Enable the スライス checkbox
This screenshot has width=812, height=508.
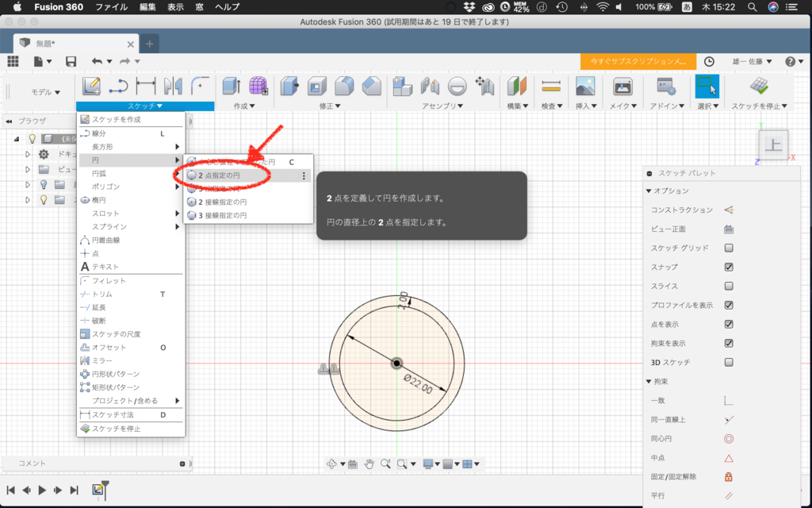[729, 286]
